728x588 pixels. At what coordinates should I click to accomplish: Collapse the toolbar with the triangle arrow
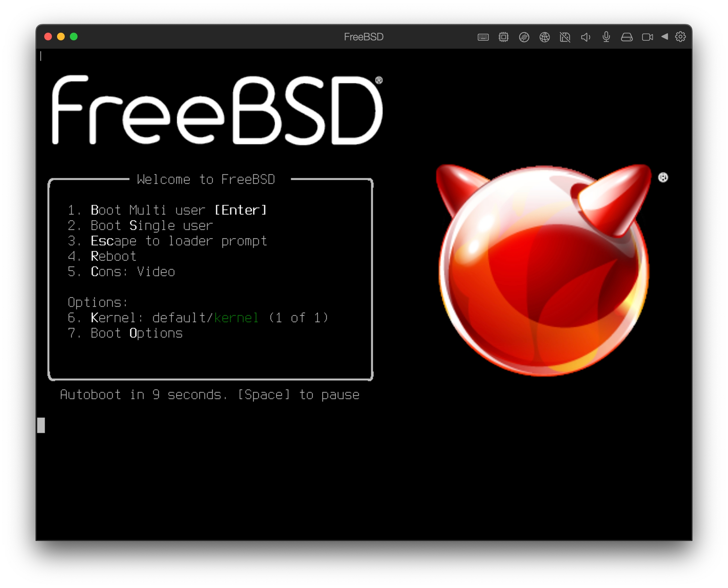point(665,37)
